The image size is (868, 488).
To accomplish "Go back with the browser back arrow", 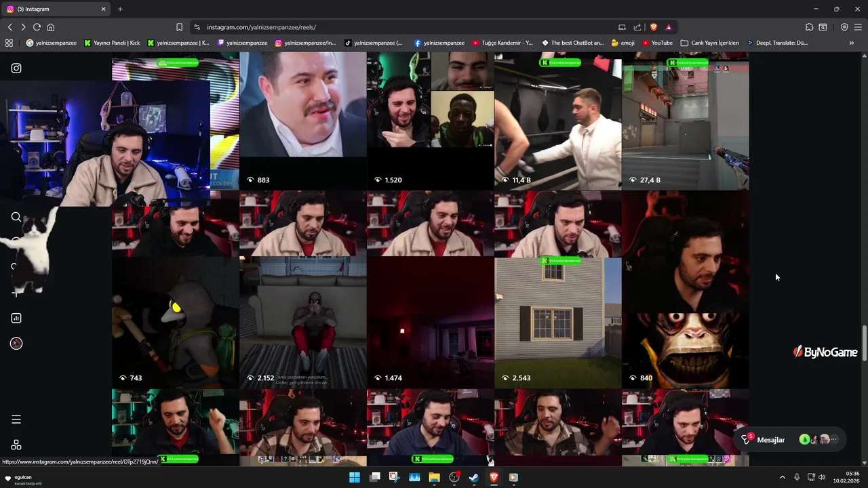I will [10, 27].
